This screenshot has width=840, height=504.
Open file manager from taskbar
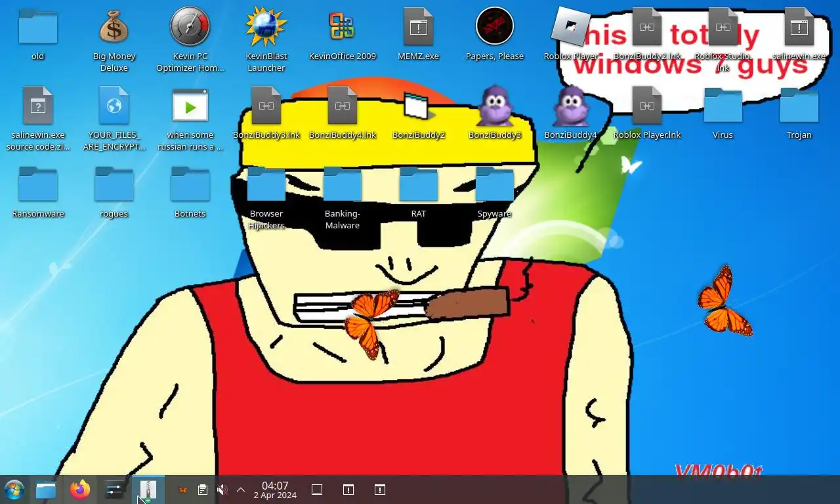coord(46,490)
